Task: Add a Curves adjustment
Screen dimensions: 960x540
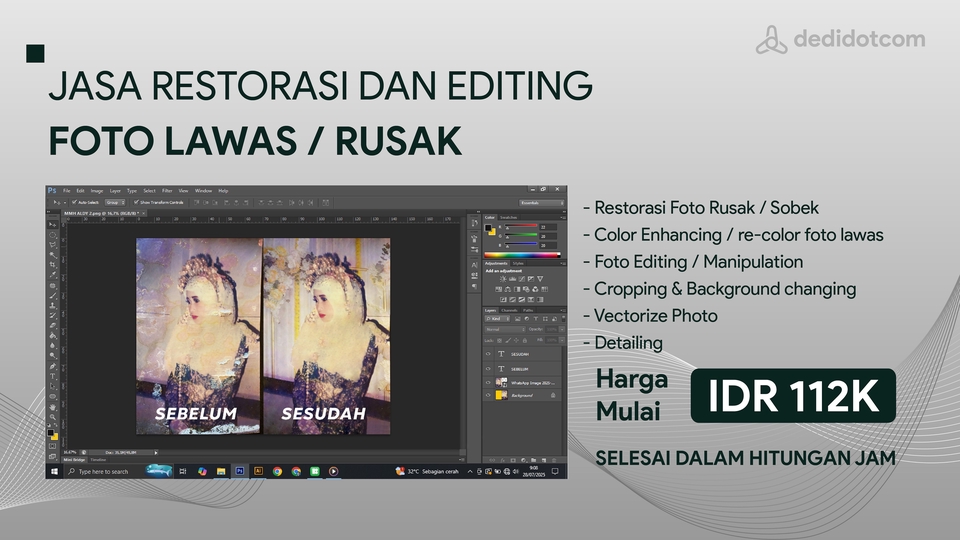Action: pos(522,279)
